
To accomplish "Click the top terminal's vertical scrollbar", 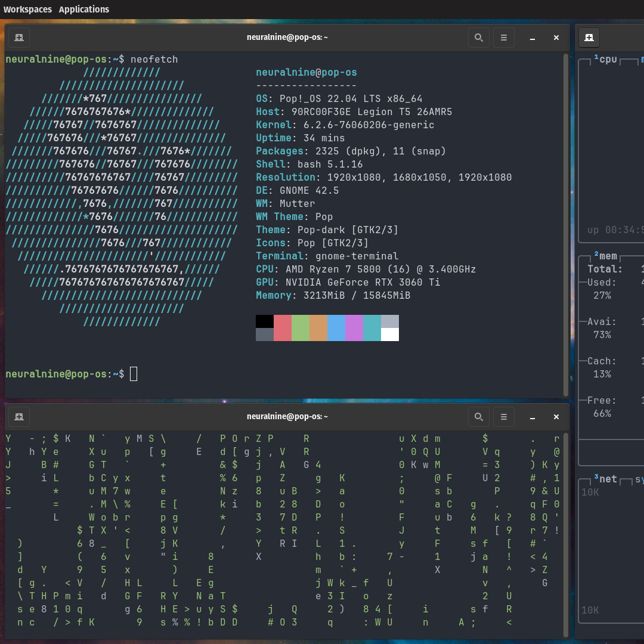I will [x=566, y=224].
